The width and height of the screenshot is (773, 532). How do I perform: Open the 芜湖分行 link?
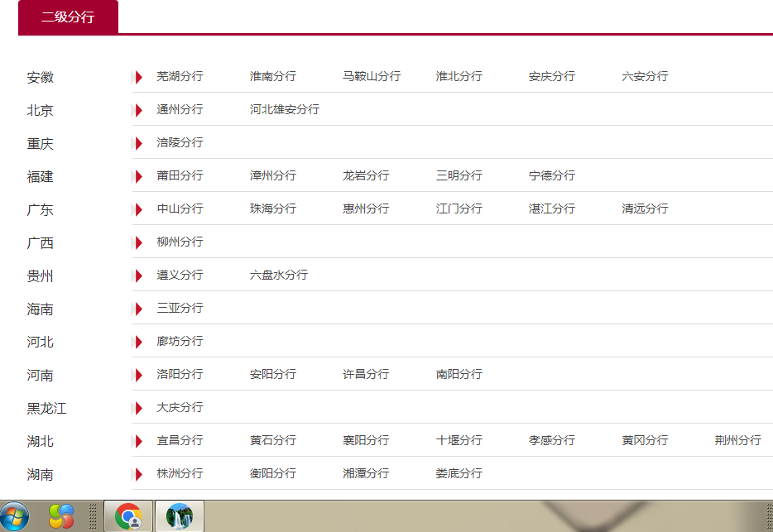tap(180, 76)
